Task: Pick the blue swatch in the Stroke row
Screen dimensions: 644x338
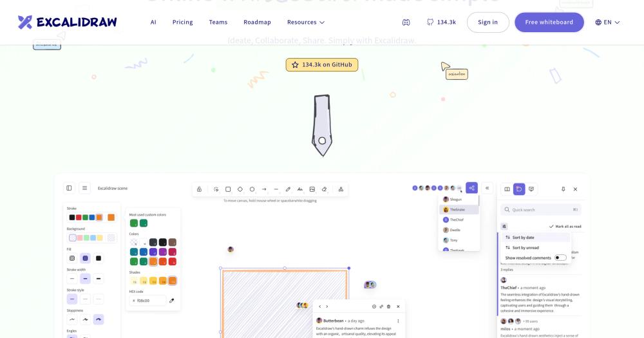Action: coord(92,218)
